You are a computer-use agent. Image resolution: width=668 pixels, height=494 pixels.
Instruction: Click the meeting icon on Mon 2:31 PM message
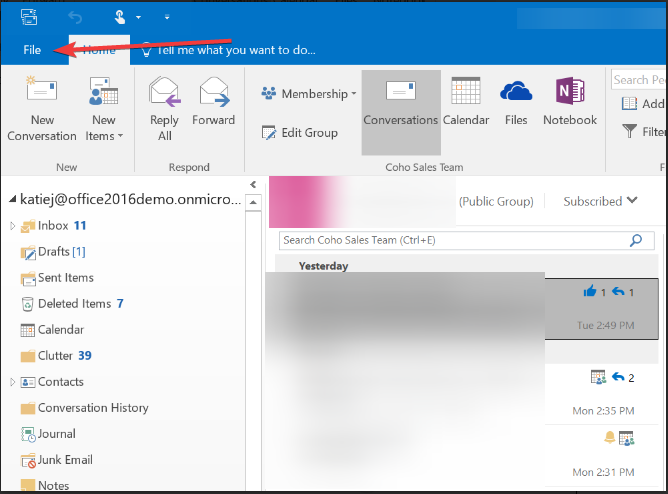pyautogui.click(x=627, y=438)
